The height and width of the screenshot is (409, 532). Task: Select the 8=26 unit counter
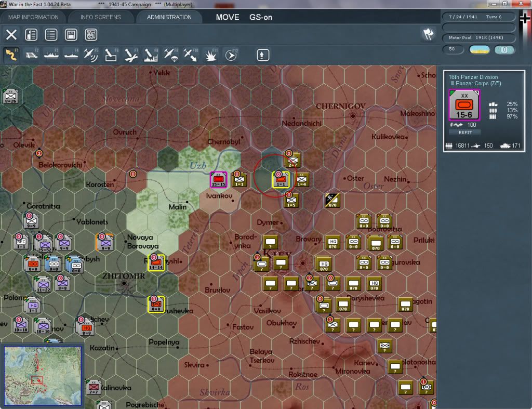click(10, 97)
